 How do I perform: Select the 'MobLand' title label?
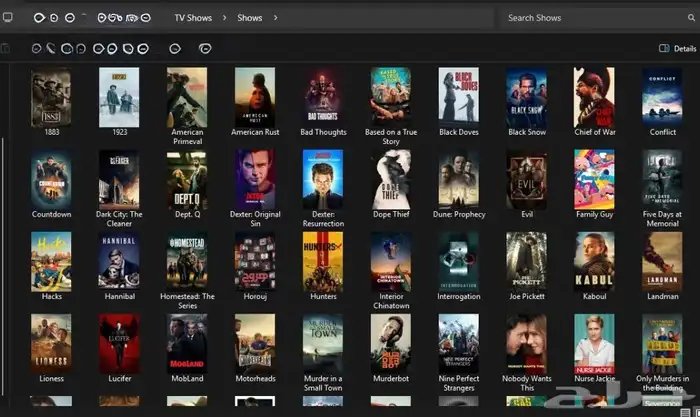tap(188, 379)
